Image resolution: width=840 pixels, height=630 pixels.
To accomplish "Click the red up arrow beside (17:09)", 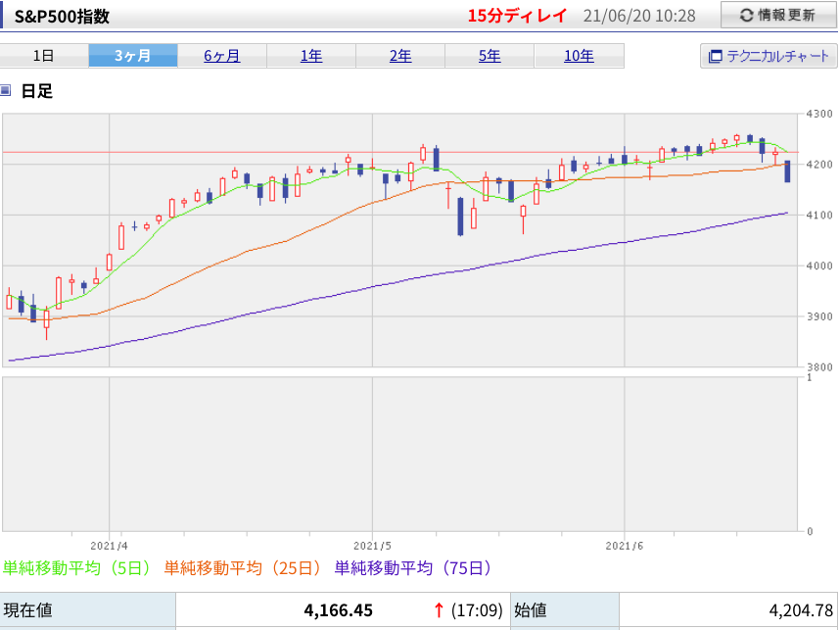I will pos(439,610).
